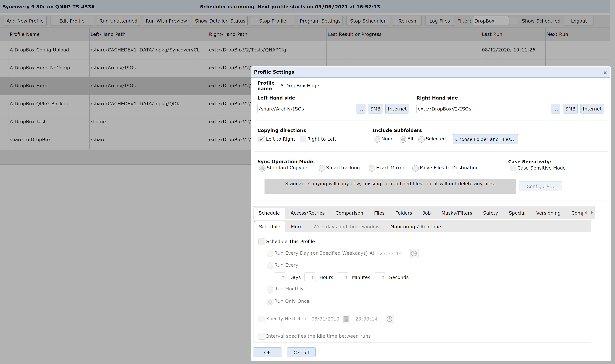Enable Case Sensitive Mode checkbox

(x=513, y=168)
